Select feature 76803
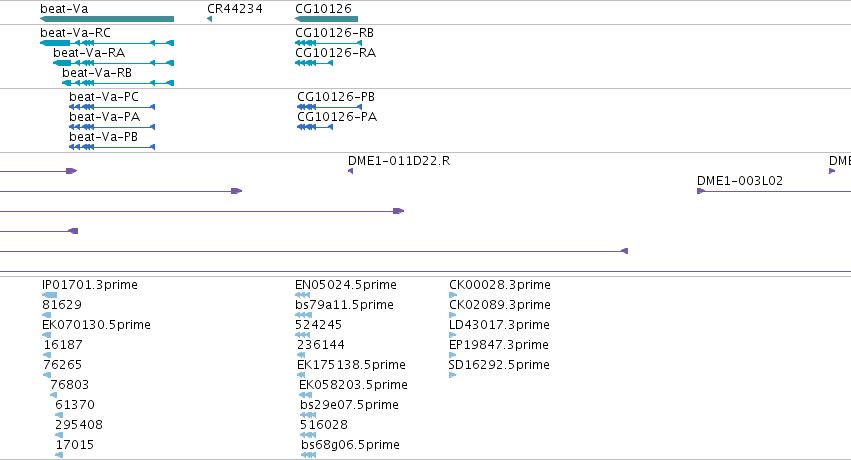This screenshot has width=851, height=460. pyautogui.click(x=69, y=385)
